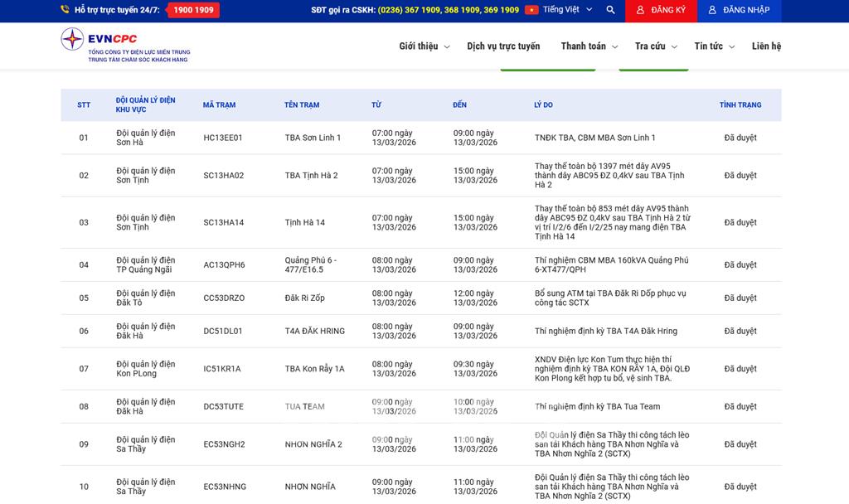849x504 pixels.
Task: Expand the Giới thiệu menu
Action: coord(424,46)
